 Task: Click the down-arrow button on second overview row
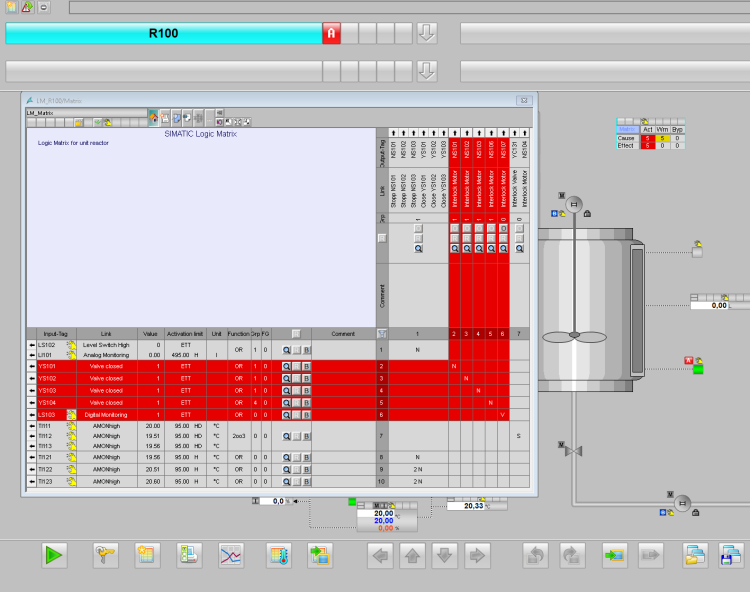pyautogui.click(x=427, y=71)
